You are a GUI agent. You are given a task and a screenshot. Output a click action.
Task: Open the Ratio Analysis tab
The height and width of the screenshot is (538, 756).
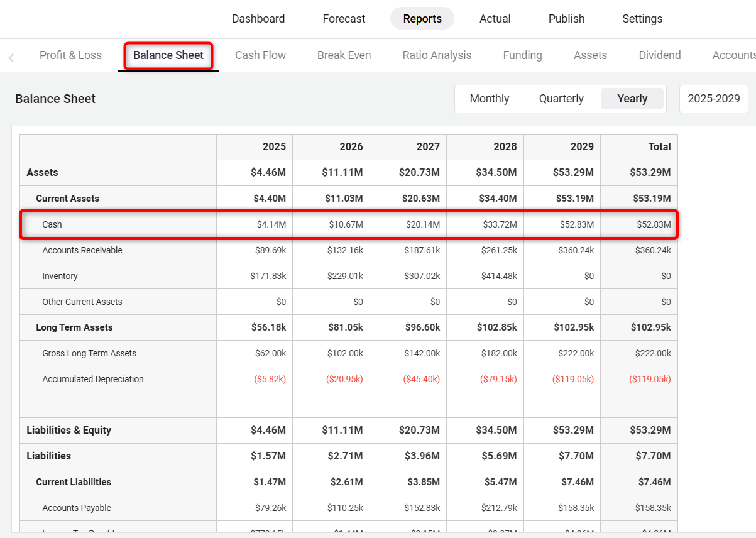[x=437, y=55]
